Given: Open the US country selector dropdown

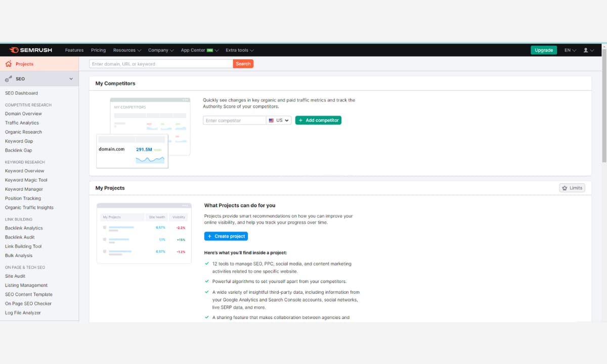Looking at the screenshot, I should (x=279, y=120).
